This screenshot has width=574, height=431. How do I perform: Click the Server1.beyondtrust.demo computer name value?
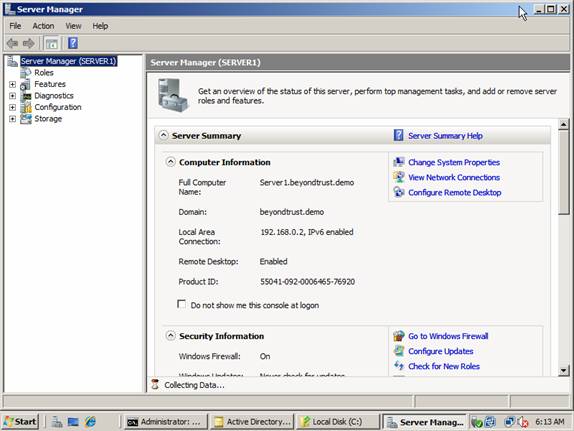coord(307,182)
